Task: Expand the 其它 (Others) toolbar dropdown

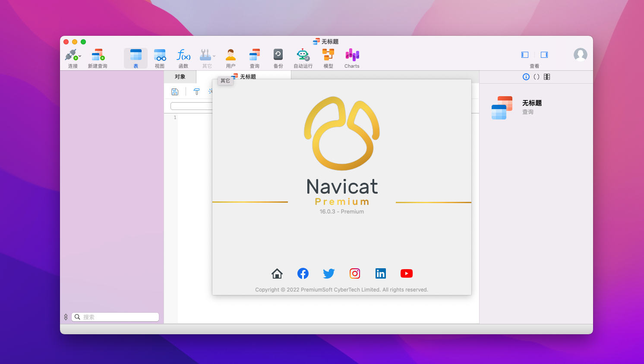Action: pyautogui.click(x=214, y=56)
